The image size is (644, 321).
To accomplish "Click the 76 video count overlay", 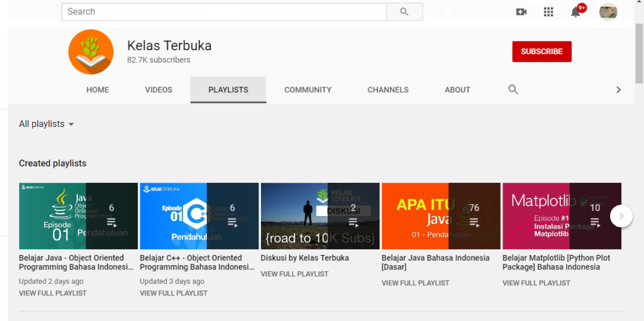I will pyautogui.click(x=474, y=208).
